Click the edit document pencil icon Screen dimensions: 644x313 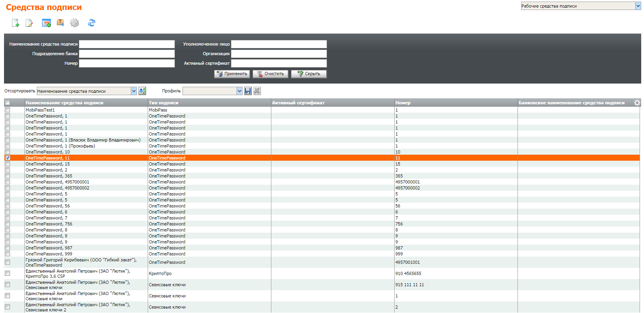29,23
